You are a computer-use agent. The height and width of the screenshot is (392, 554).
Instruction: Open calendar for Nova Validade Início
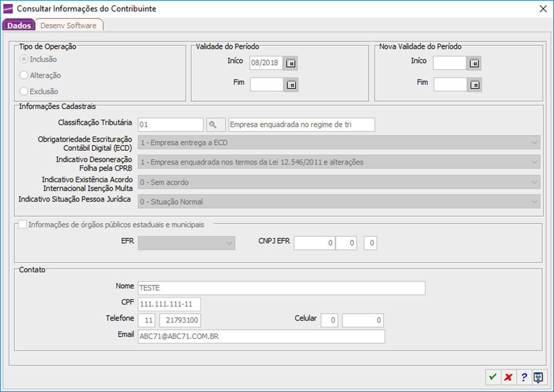pos(474,63)
